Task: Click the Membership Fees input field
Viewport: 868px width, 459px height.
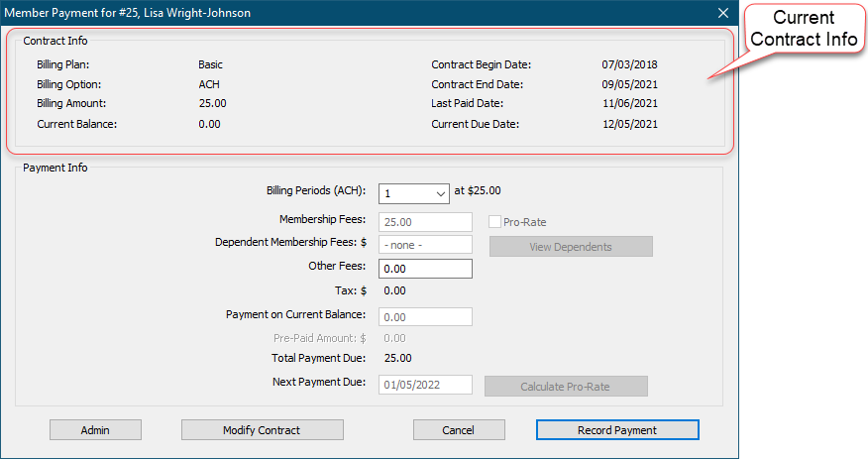Action: click(x=425, y=223)
